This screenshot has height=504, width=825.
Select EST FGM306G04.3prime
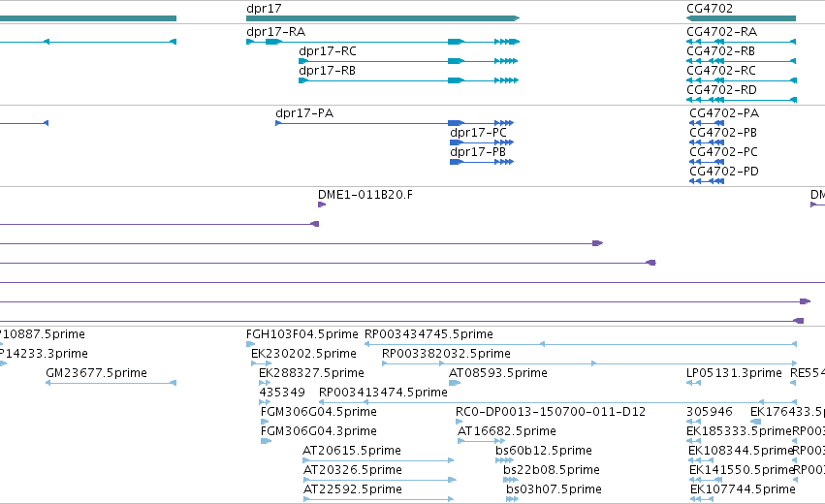(318, 431)
